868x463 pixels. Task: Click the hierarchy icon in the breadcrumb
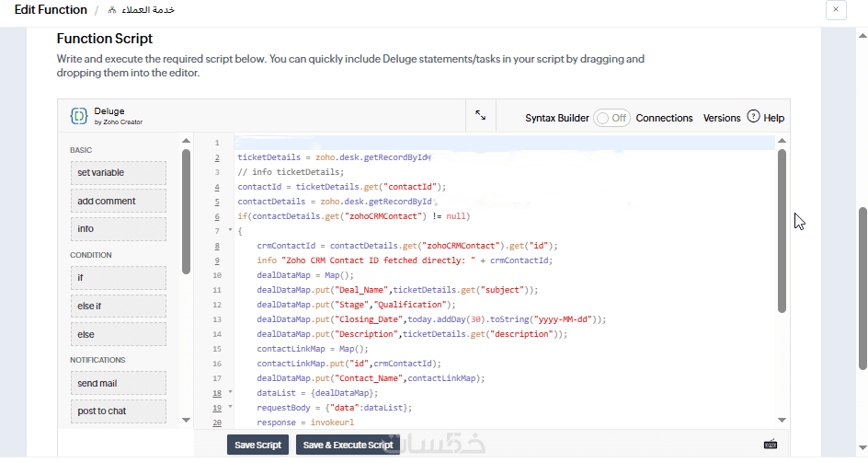click(112, 10)
